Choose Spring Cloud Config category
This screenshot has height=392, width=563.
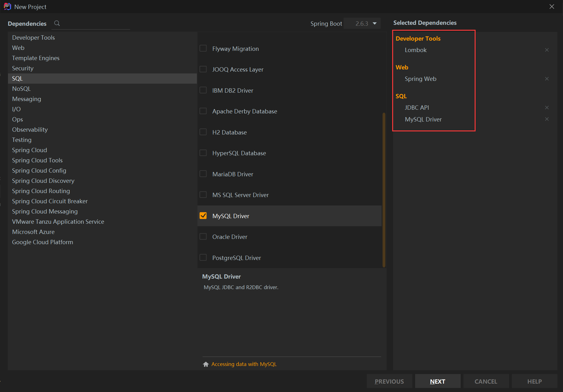click(102, 170)
